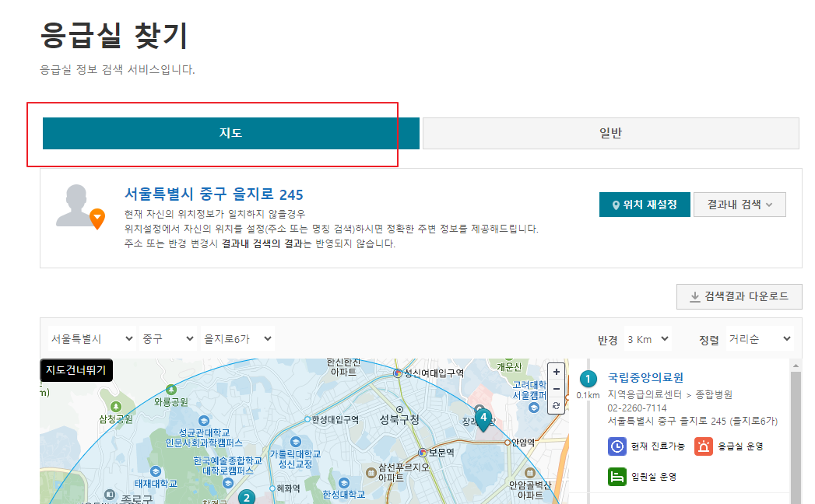Click the 안암역 station label
Viewport: 815px width, 504px height.
[x=523, y=443]
